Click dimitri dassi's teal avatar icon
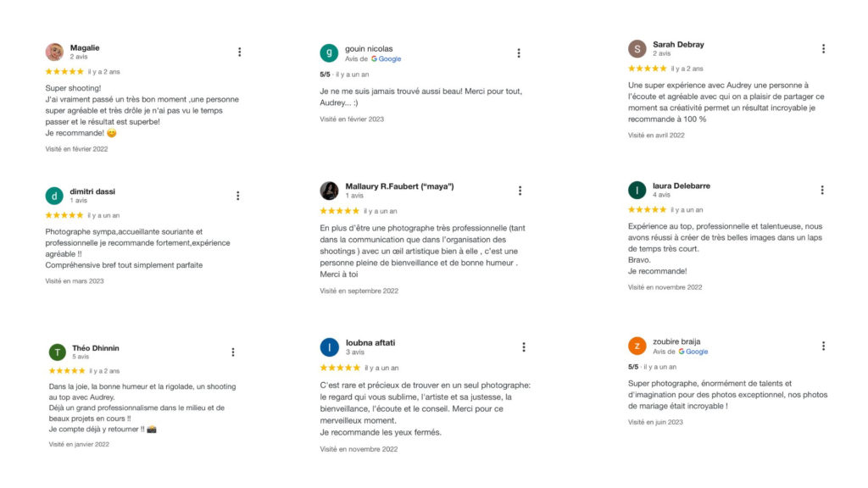 click(x=54, y=196)
